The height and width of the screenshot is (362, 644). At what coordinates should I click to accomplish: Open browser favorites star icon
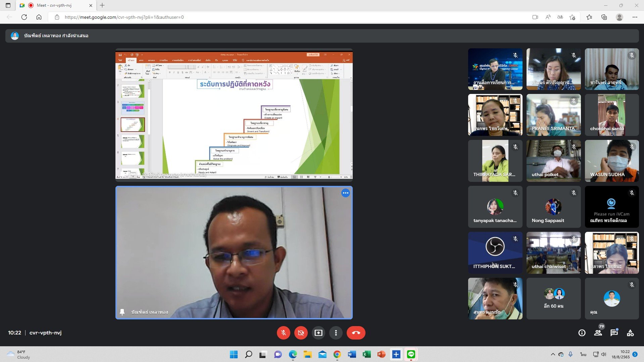tap(589, 17)
